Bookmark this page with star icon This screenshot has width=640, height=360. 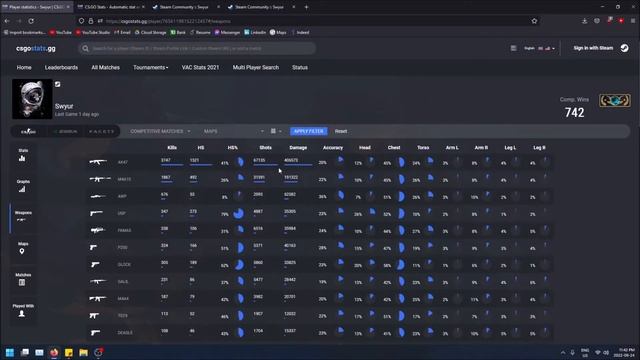[x=534, y=21]
